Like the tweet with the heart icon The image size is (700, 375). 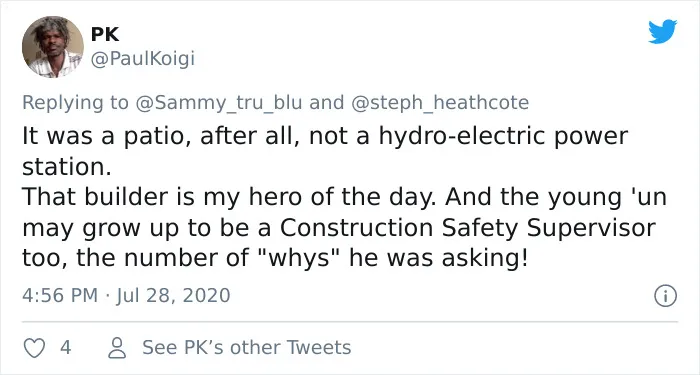pyautogui.click(x=34, y=348)
